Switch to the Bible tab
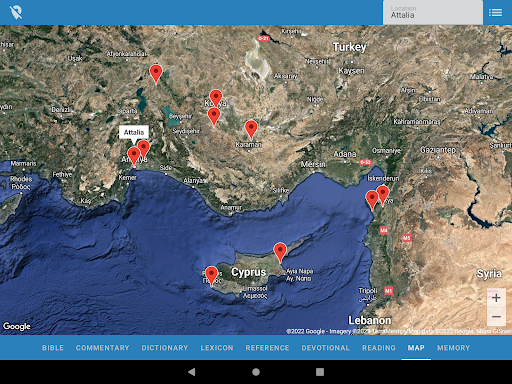The height and width of the screenshot is (384, 512). pos(53,348)
